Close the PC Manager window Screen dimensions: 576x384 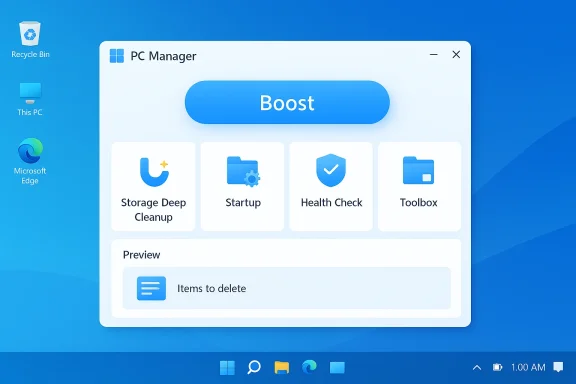click(x=456, y=54)
